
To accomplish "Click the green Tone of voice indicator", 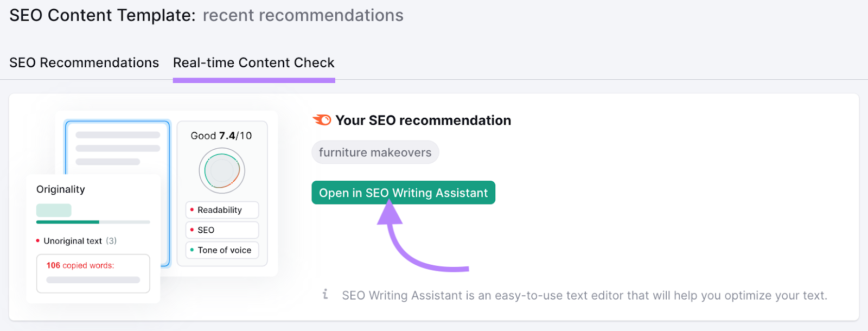I will tap(192, 250).
